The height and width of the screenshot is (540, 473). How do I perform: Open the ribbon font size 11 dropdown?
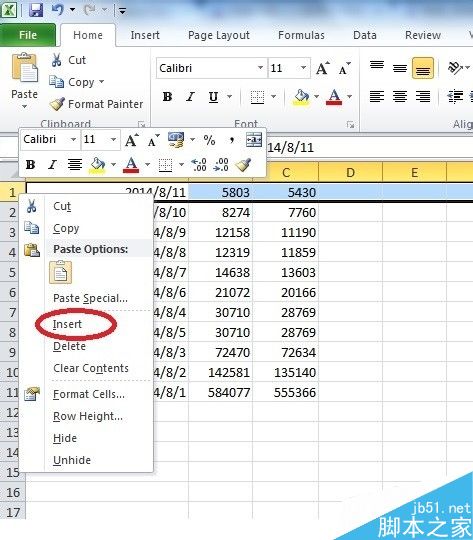point(303,68)
